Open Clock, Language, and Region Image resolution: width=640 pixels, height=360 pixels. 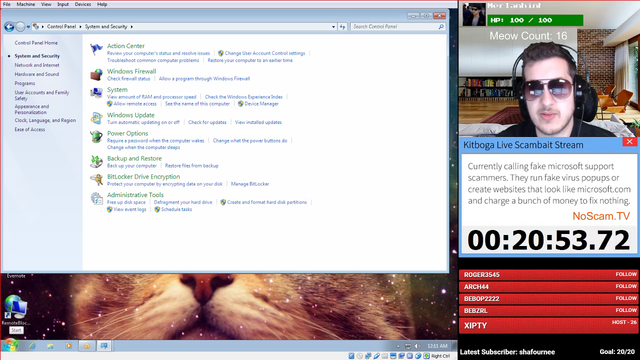click(x=45, y=120)
